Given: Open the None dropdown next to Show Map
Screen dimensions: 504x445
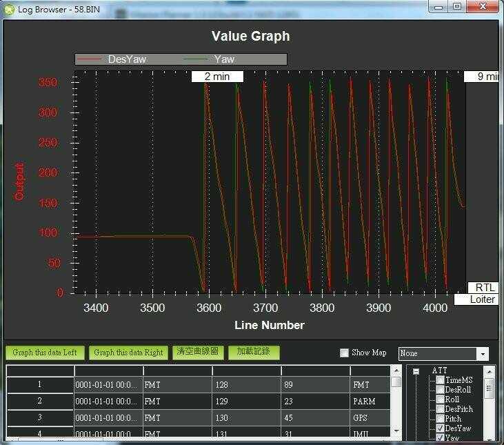Looking at the screenshot, I should coord(483,353).
